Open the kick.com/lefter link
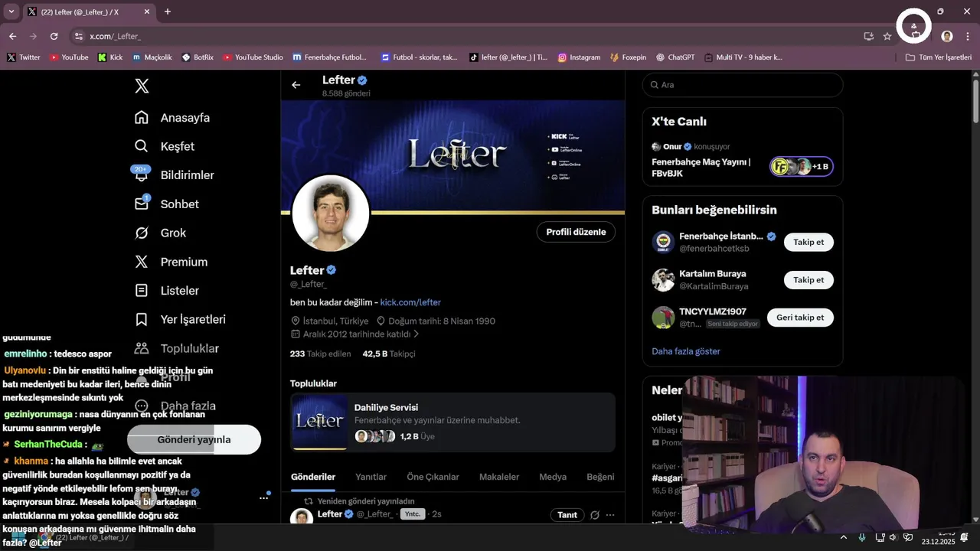This screenshot has height=551, width=980. click(410, 302)
